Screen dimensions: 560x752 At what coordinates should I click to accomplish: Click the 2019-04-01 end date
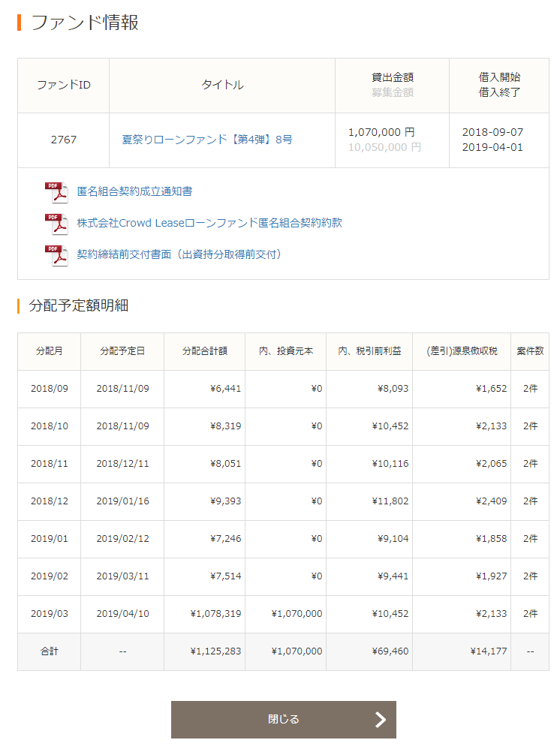[x=492, y=147]
